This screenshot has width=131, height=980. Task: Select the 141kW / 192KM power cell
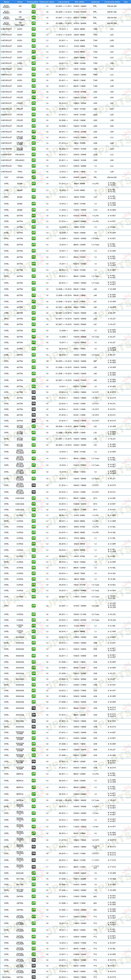(x=80, y=606)
